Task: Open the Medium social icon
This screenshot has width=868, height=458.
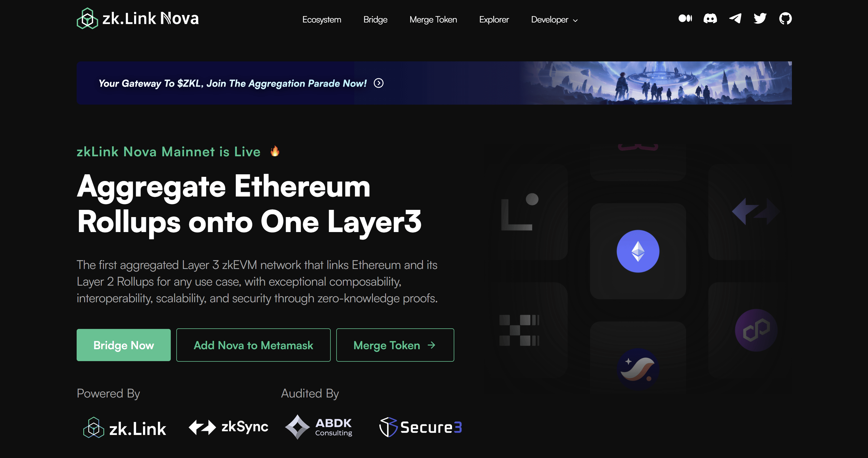Action: (x=685, y=18)
